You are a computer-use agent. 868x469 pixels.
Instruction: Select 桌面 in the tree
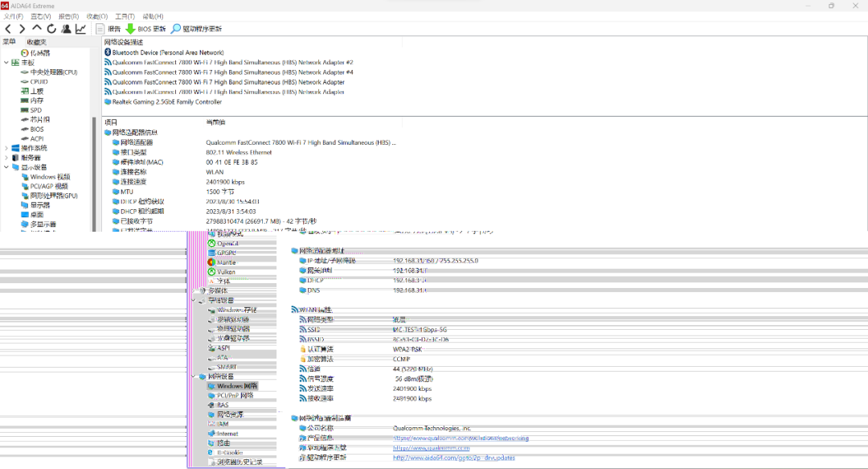point(32,215)
